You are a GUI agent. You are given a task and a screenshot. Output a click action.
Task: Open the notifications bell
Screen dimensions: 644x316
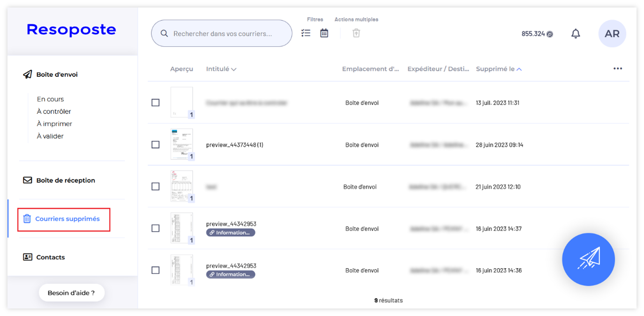576,34
